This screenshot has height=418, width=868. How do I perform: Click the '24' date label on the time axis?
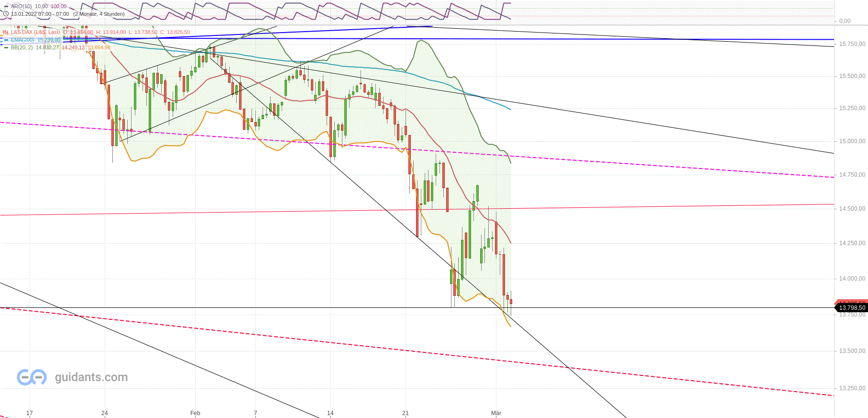[105, 413]
